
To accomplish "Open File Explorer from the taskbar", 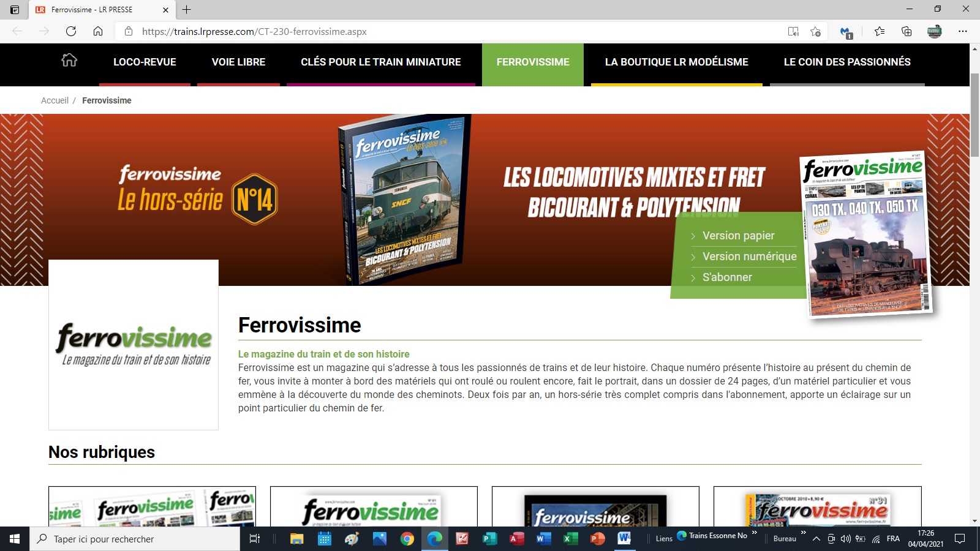I will 297,539.
